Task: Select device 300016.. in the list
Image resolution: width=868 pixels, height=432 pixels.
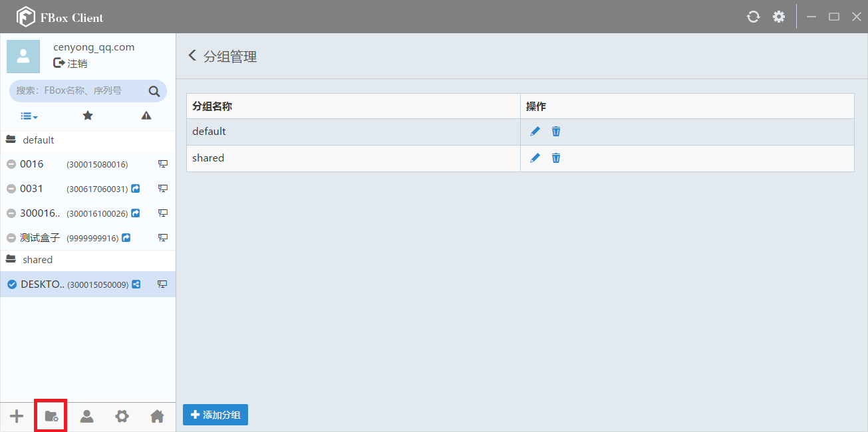Action: pyautogui.click(x=88, y=213)
